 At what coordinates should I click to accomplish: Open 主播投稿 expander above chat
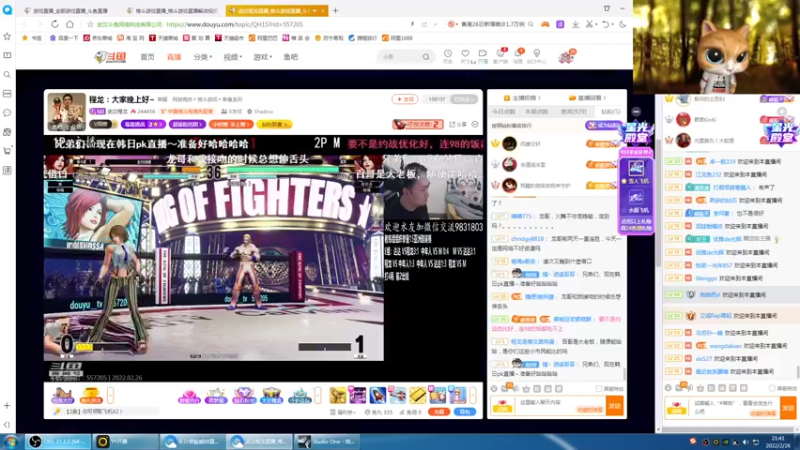coord(522,98)
